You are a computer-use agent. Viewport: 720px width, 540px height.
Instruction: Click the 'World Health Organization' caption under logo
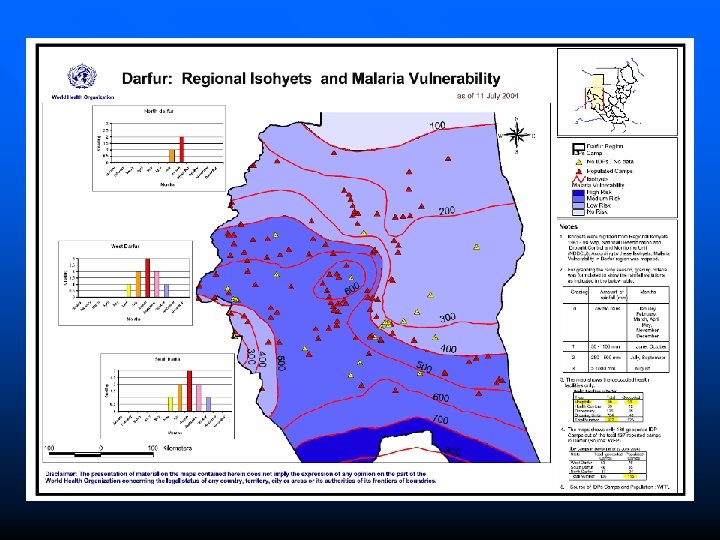point(83,97)
